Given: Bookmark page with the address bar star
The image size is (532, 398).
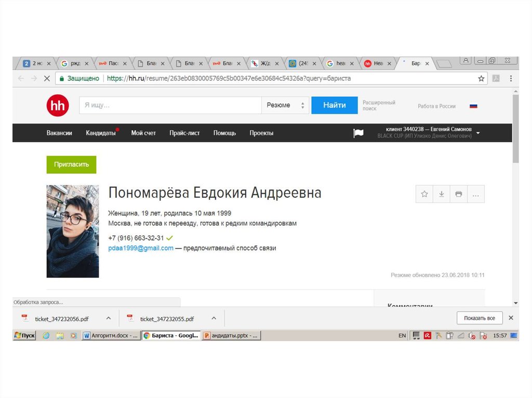Looking at the screenshot, I should pos(481,78).
